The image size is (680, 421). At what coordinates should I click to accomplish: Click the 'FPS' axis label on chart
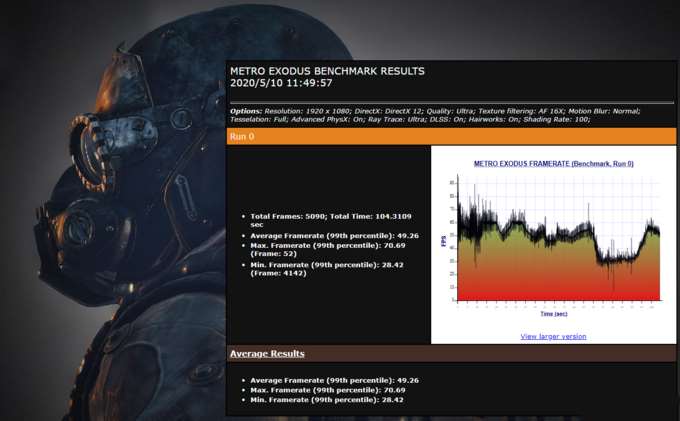[444, 242]
